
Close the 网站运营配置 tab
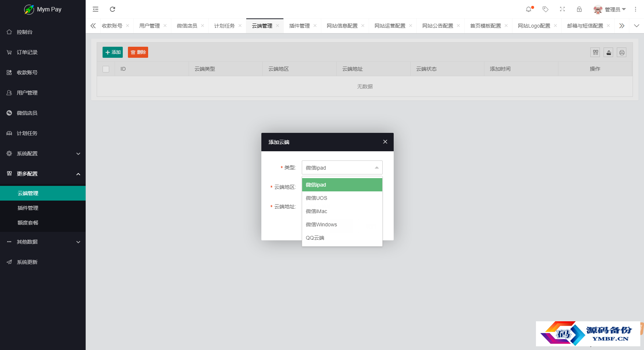click(411, 26)
